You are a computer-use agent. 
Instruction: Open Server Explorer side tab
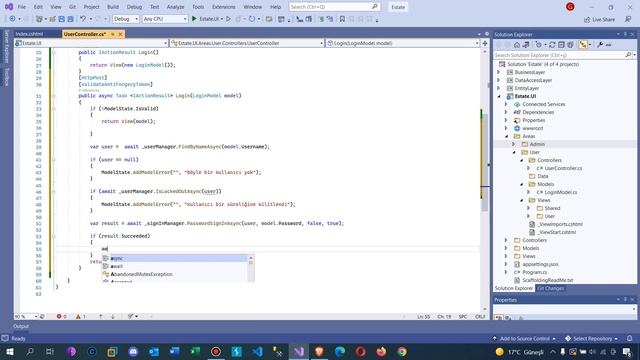[x=7, y=46]
